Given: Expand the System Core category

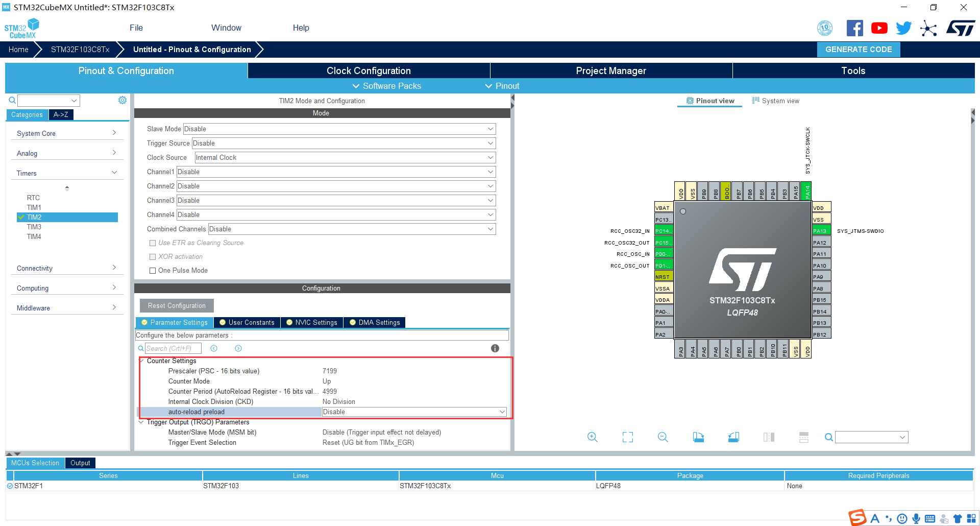Looking at the screenshot, I should click(67, 133).
